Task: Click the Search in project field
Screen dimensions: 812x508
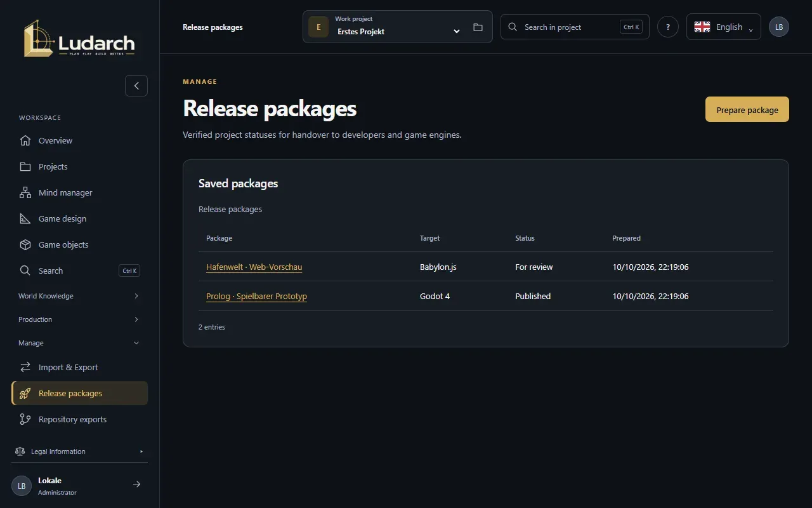Action: (x=575, y=27)
